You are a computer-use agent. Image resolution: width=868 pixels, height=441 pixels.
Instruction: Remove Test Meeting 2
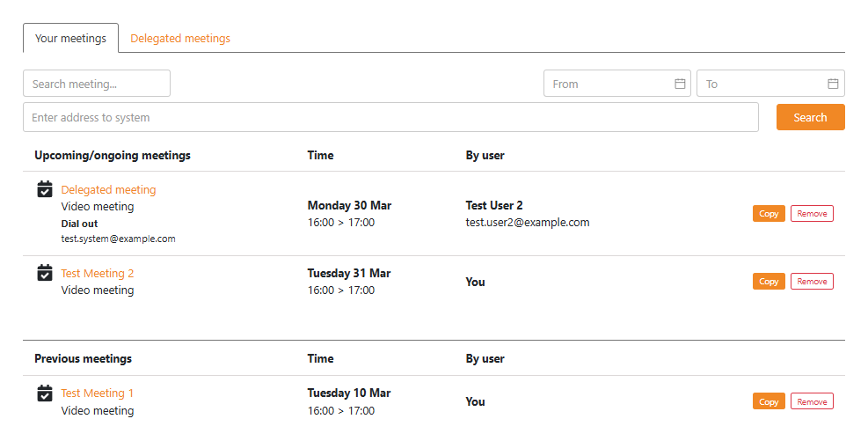click(812, 282)
